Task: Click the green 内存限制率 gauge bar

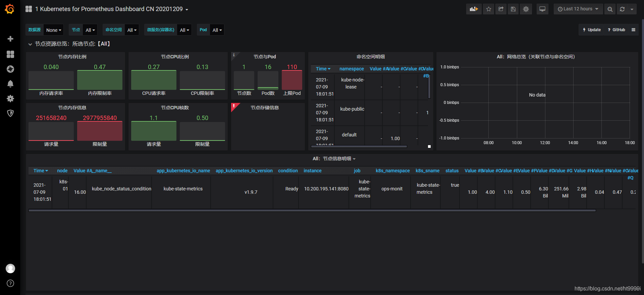Action: point(100,80)
